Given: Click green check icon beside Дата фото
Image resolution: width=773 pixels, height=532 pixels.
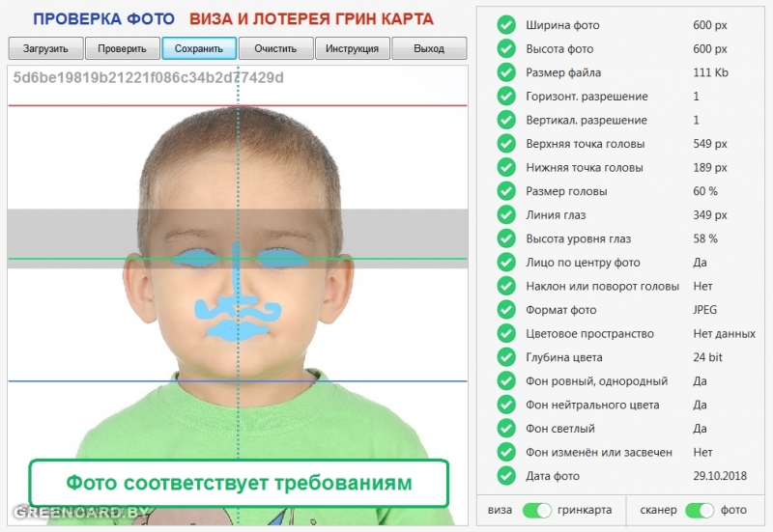Looking at the screenshot, I should tap(506, 475).
